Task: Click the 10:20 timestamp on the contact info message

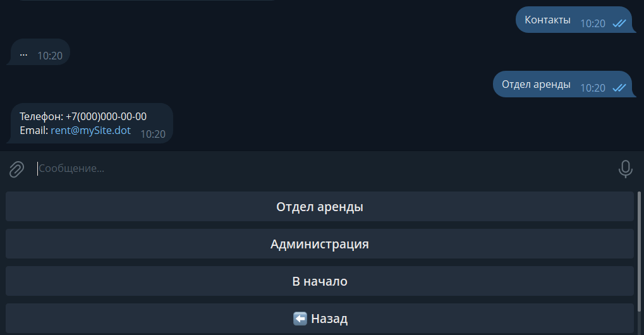Action: pyautogui.click(x=153, y=134)
